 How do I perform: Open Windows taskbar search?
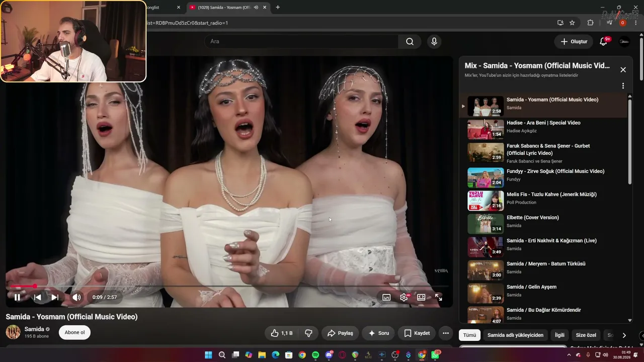[222, 355]
